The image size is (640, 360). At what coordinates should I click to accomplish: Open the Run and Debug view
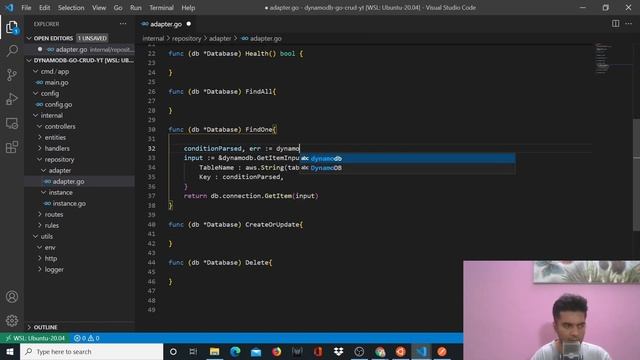pos(12,99)
